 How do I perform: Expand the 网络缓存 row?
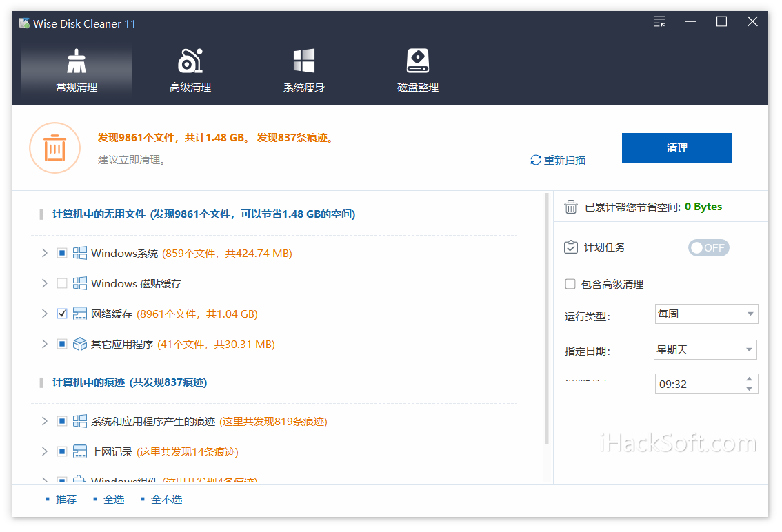point(44,314)
